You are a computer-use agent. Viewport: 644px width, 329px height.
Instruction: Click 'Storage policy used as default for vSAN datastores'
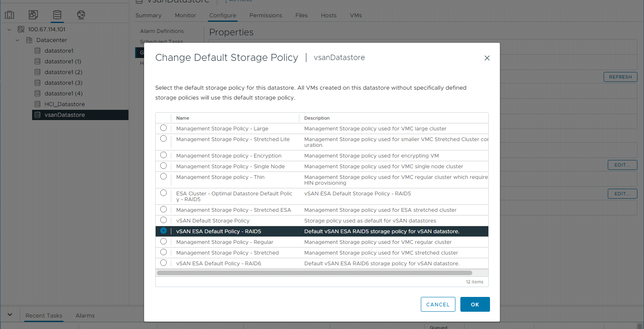pos(370,220)
